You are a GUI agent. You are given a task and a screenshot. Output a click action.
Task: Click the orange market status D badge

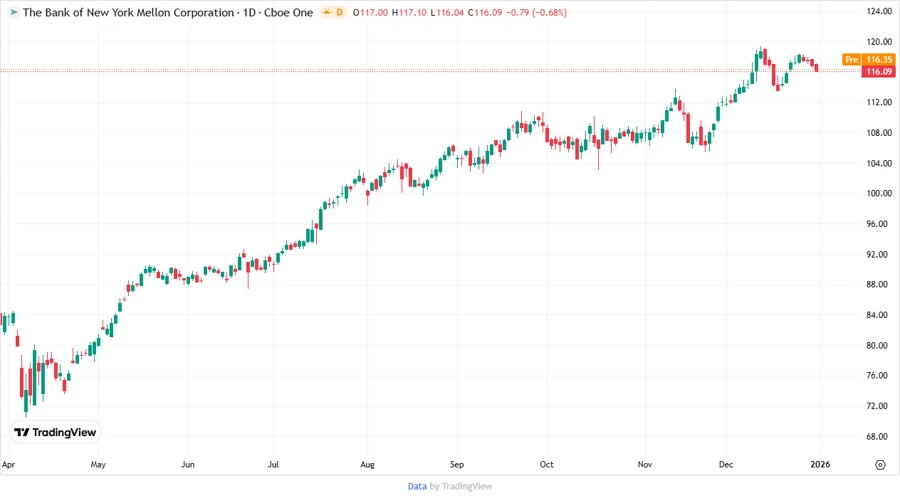pyautogui.click(x=333, y=12)
